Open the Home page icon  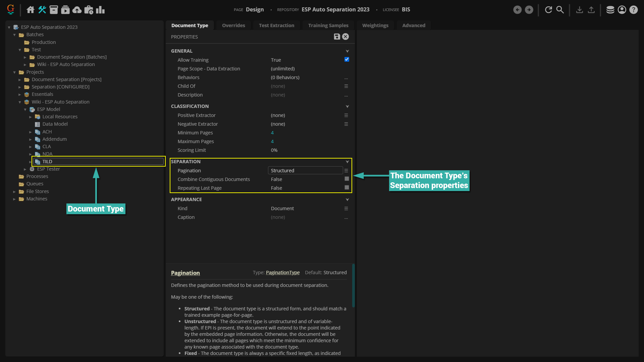(31, 10)
